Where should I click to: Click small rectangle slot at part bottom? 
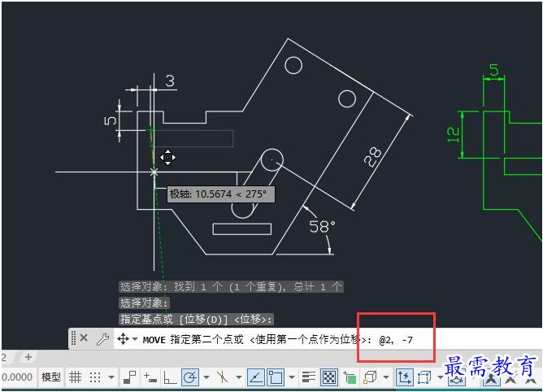click(x=241, y=229)
